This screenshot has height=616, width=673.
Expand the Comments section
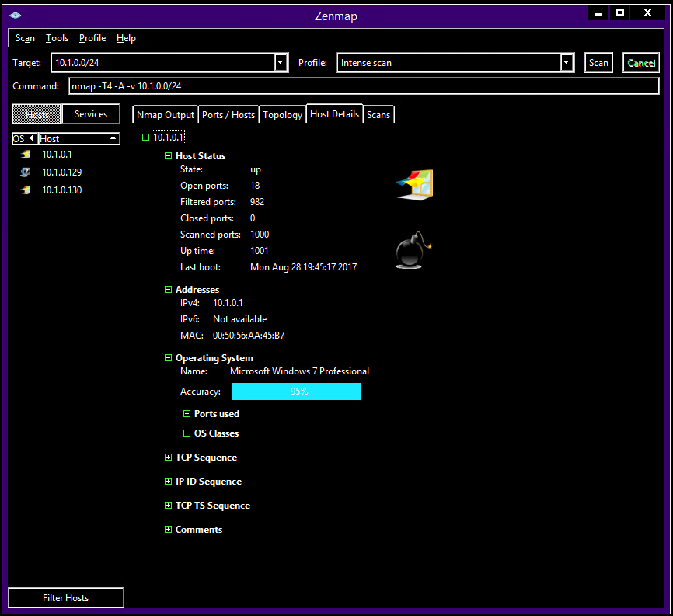[168, 529]
